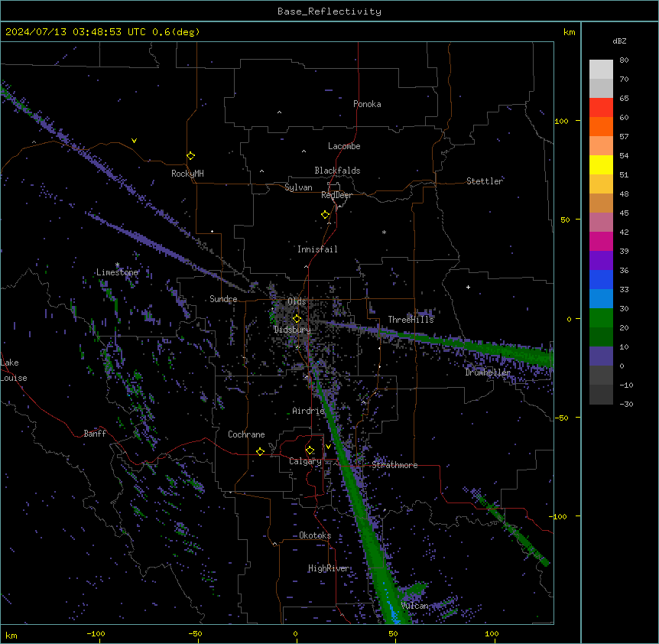Click the Drumheller label
Screen dimensions: 659x644
tap(488, 372)
